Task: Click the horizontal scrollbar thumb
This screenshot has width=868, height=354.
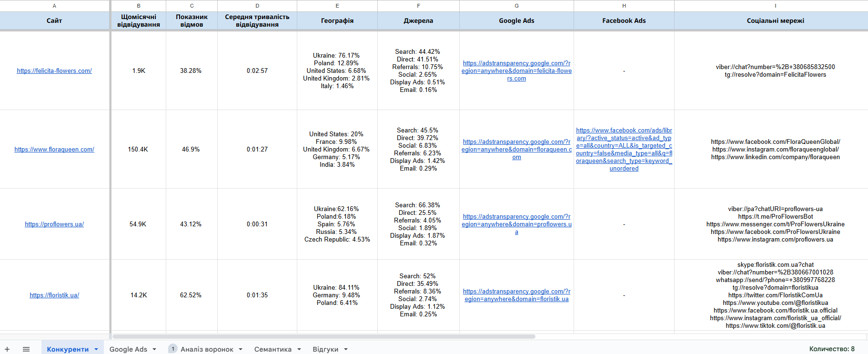Action: tap(324, 336)
